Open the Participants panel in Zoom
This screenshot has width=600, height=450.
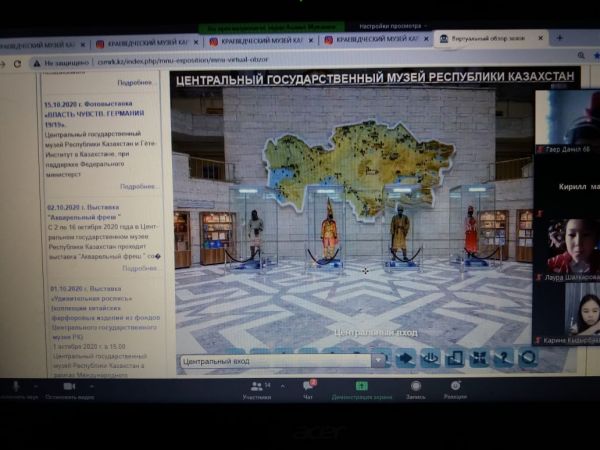[259, 387]
